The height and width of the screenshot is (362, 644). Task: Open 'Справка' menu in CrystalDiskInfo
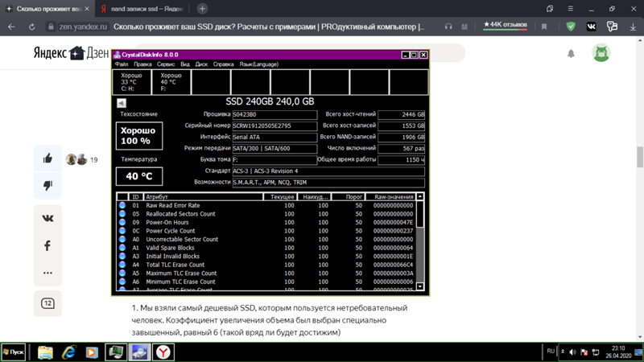pyautogui.click(x=223, y=64)
